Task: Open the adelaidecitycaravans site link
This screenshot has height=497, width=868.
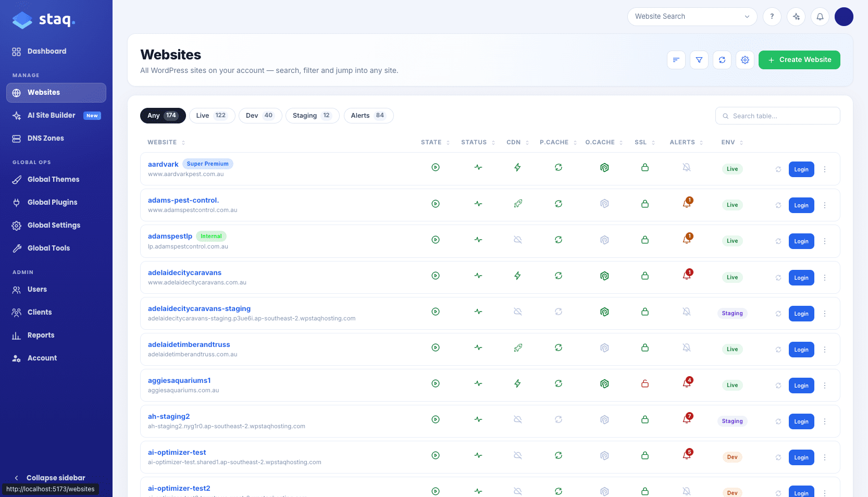Action: 184,272
